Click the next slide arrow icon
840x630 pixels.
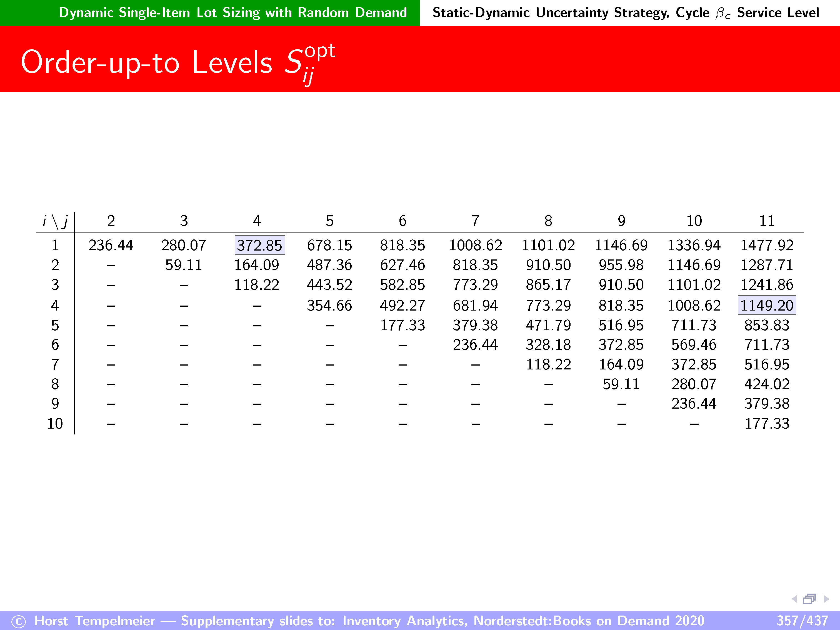tap(826, 599)
